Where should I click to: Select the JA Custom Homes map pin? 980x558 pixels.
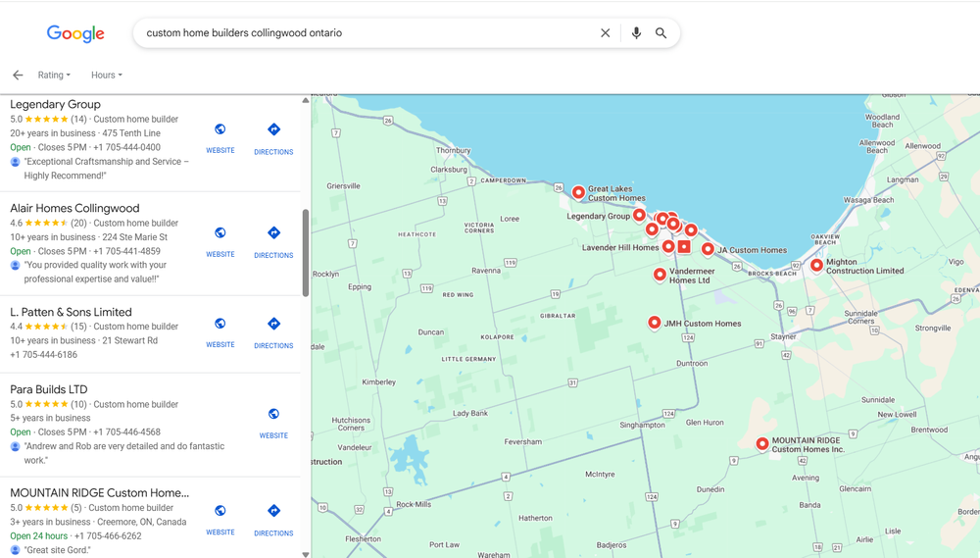(x=708, y=249)
